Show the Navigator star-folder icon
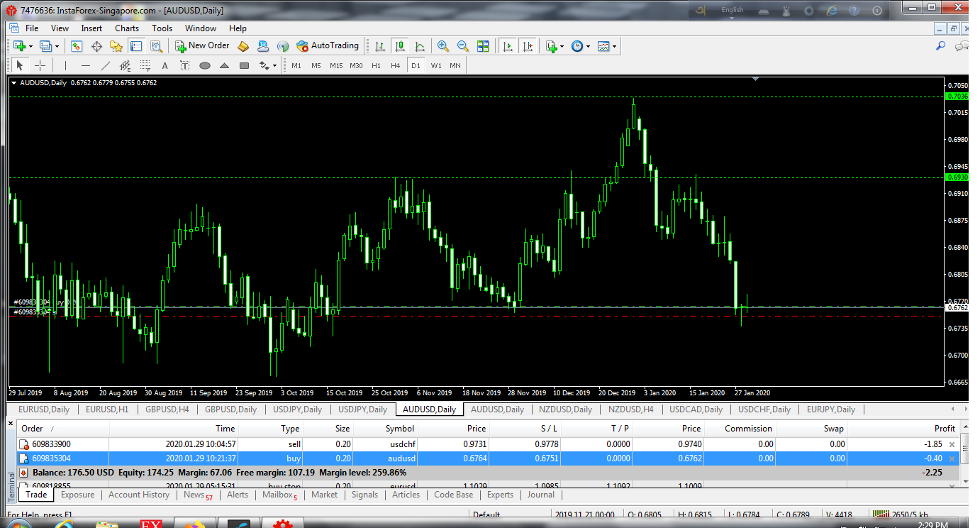 (x=116, y=46)
